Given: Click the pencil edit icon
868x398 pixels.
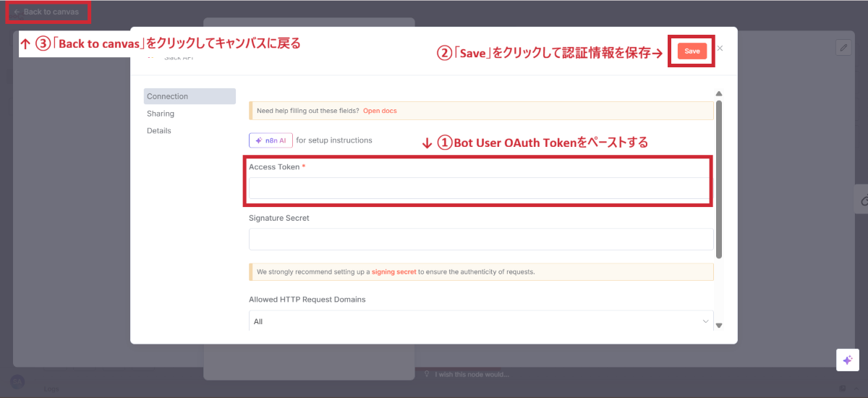Looking at the screenshot, I should [x=843, y=48].
